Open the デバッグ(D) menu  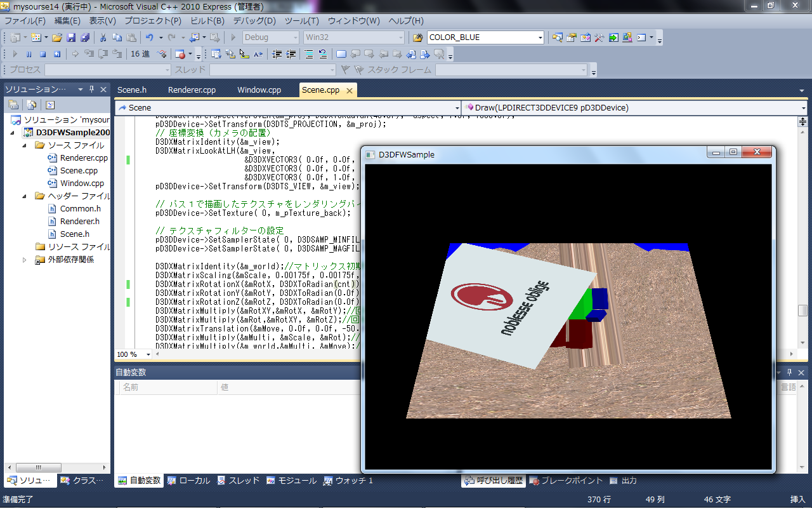254,21
